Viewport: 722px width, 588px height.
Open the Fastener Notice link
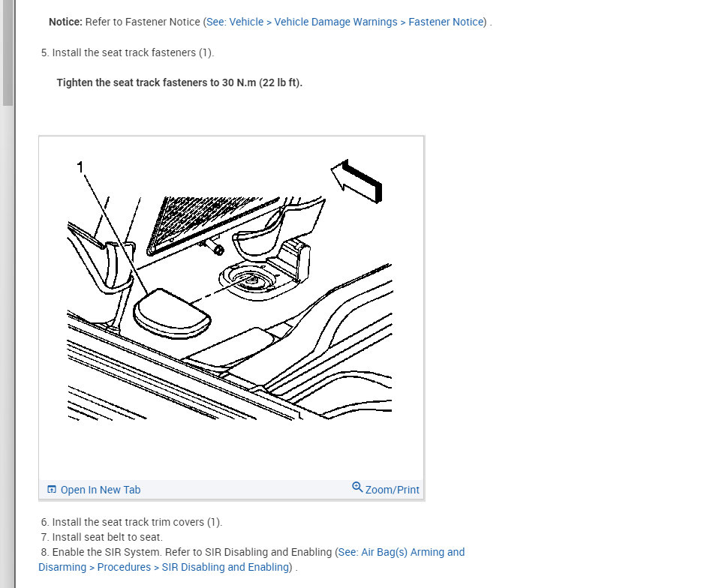446,22
